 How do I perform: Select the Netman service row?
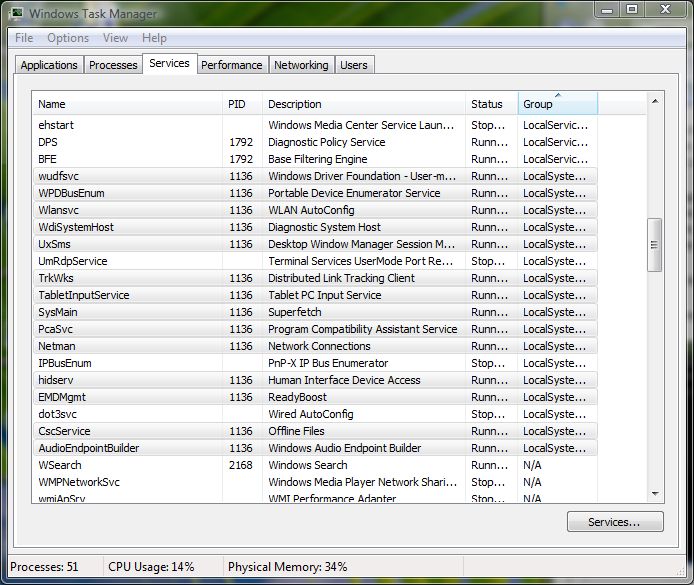(x=315, y=346)
